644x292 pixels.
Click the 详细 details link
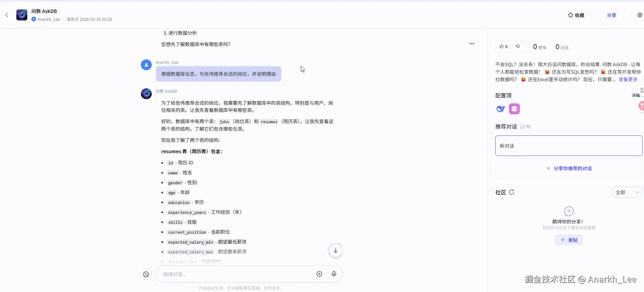pyautogui.click(x=635, y=96)
